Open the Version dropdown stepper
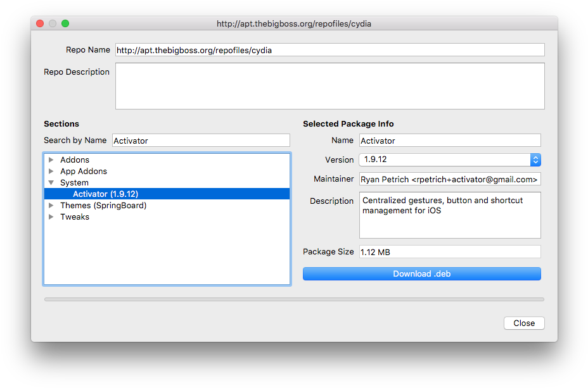The width and height of the screenshot is (588, 388). point(535,160)
